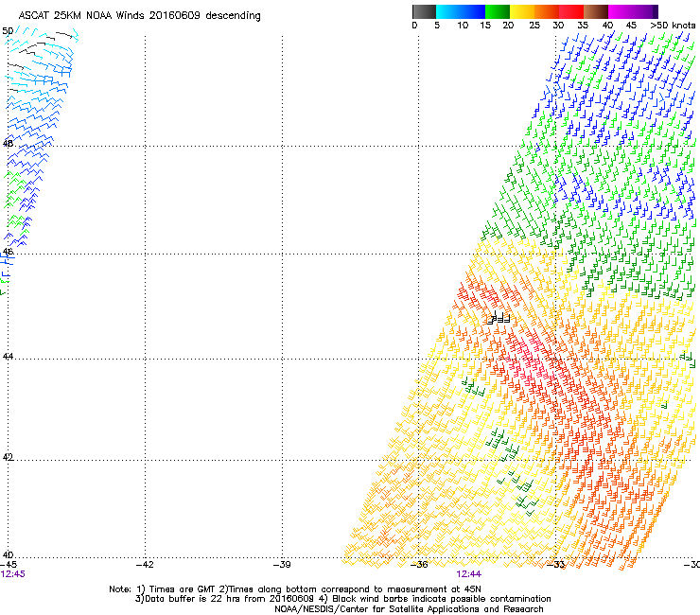Click the title 'ASCAT 25KM NOAA Winds 20160609 descending'
700x615 pixels.
click(x=139, y=16)
